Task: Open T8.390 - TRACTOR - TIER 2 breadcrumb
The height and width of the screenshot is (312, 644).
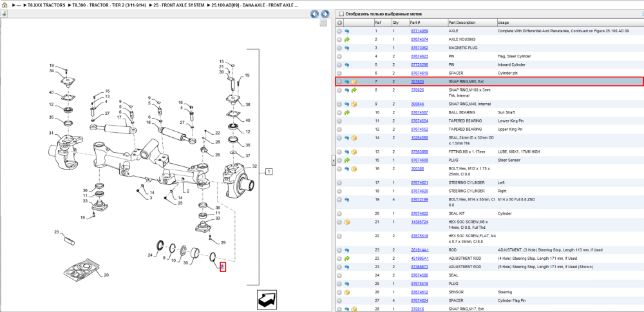Action: [109, 5]
